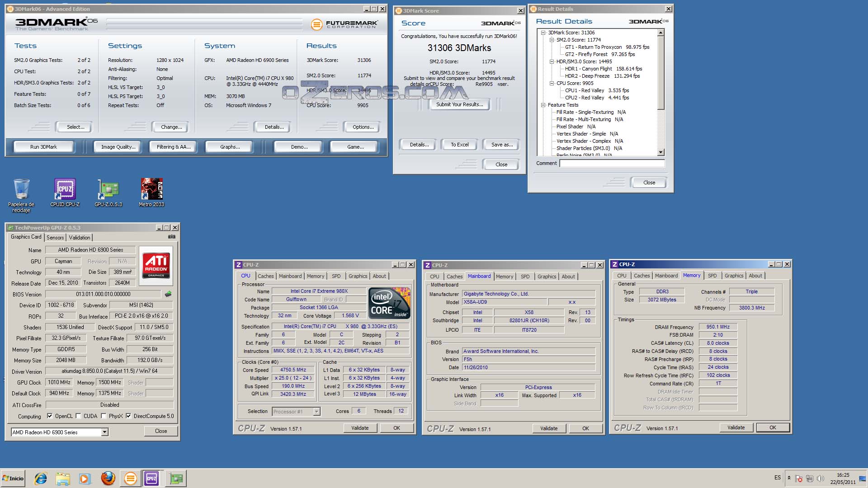The width and height of the screenshot is (868, 488).
Task: Click the volume speaker tray icon
Action: (x=821, y=479)
